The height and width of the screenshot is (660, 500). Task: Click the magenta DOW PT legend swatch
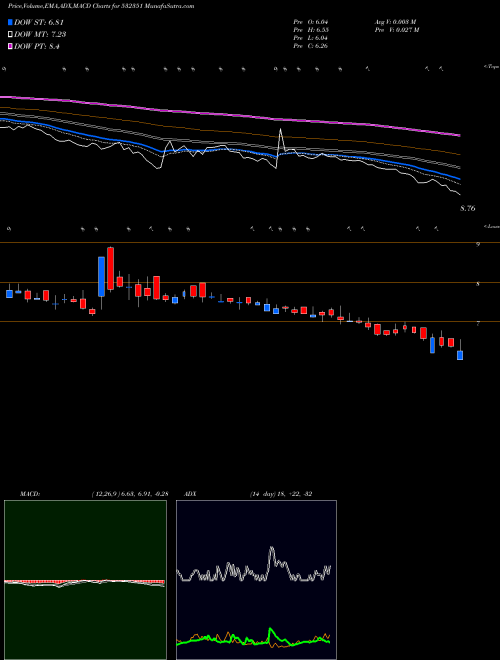(x=11, y=46)
